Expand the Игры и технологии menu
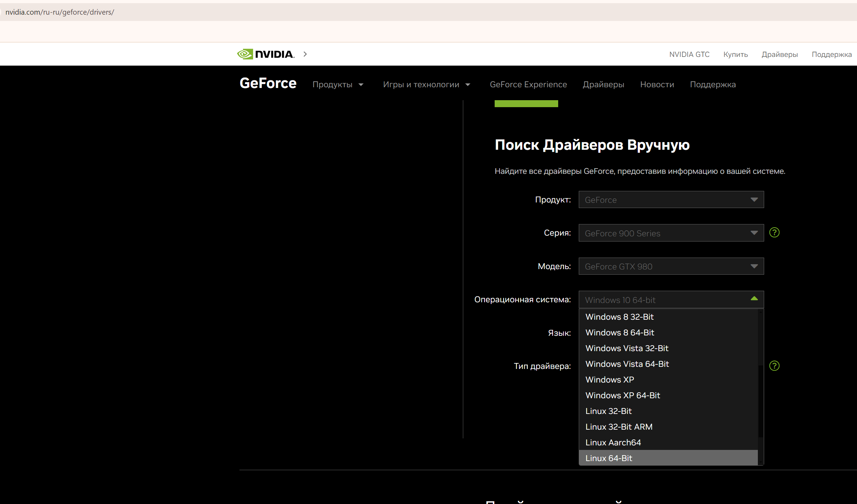 (426, 84)
